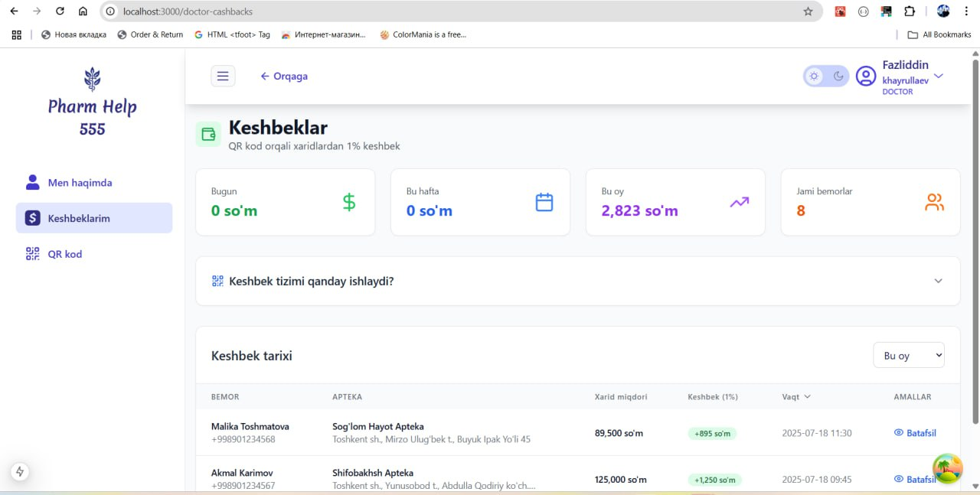Click the calendar icon in Bu hafta card

coord(544,202)
